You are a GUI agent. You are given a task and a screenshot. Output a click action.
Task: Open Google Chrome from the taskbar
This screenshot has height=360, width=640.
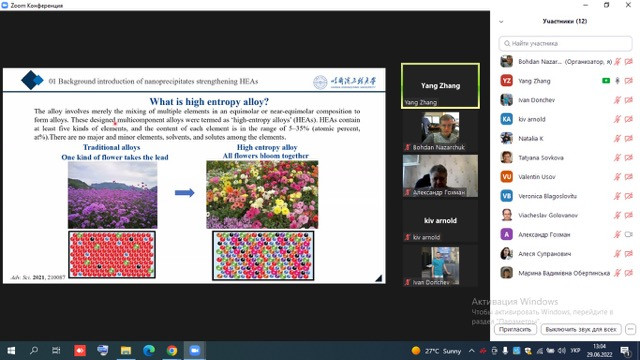[x=172, y=351]
